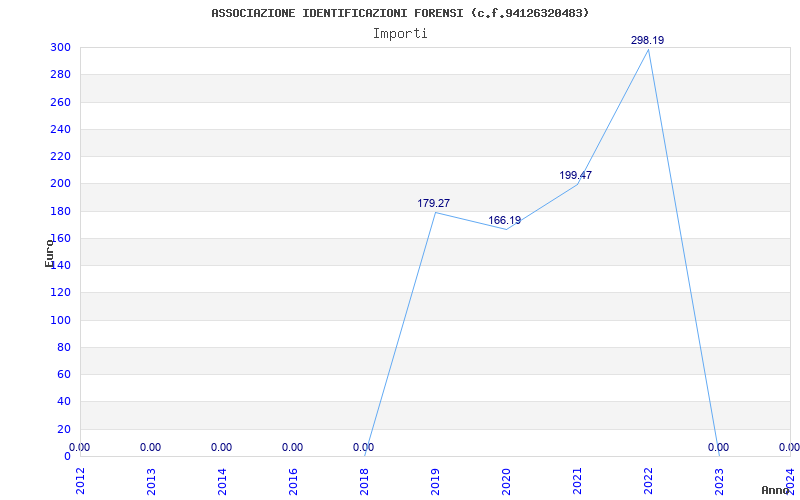Click the 2019 x-axis year label
800x500 pixels.
tap(435, 481)
